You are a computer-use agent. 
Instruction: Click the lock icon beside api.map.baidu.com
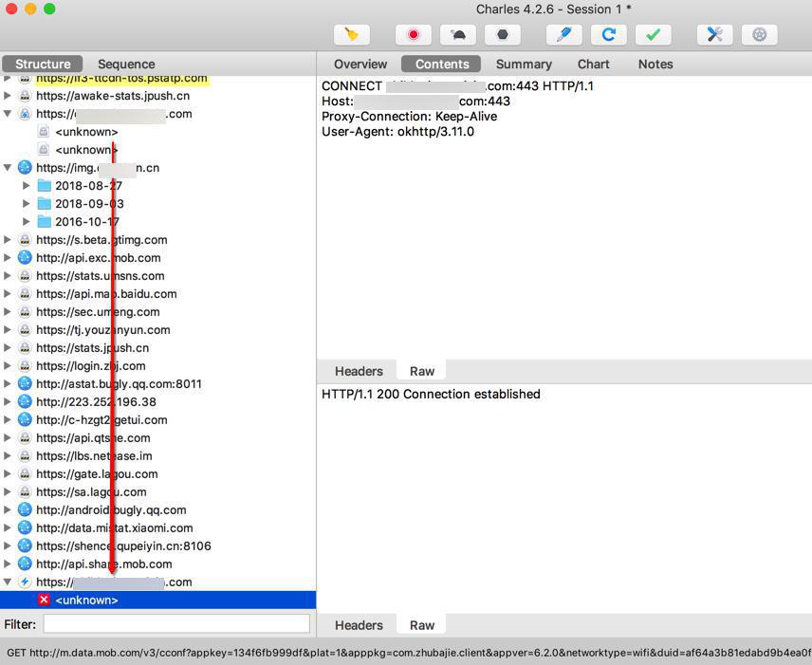[25, 294]
